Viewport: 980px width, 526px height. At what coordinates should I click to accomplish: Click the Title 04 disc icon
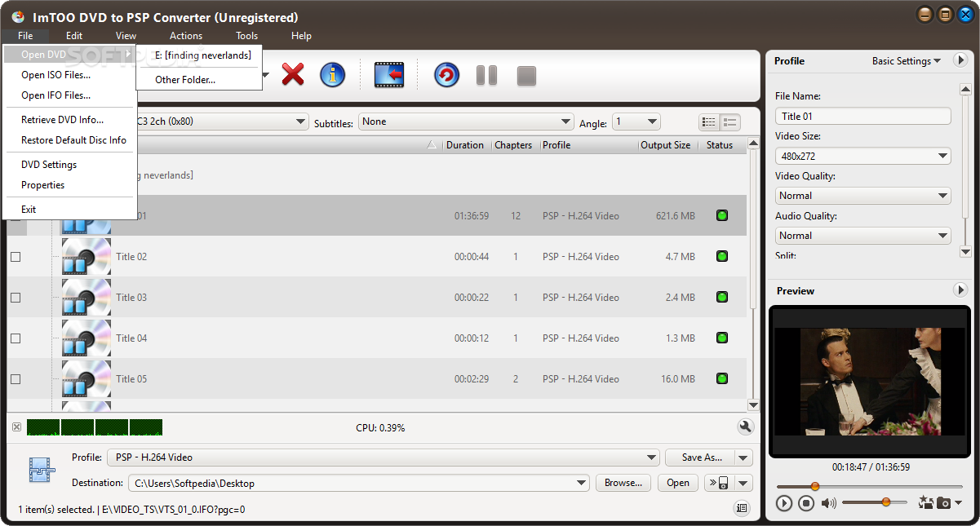pos(86,338)
